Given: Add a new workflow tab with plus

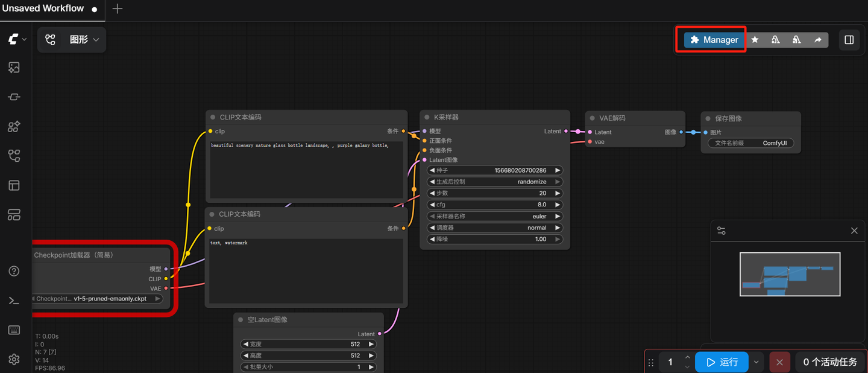Looking at the screenshot, I should click(118, 8).
